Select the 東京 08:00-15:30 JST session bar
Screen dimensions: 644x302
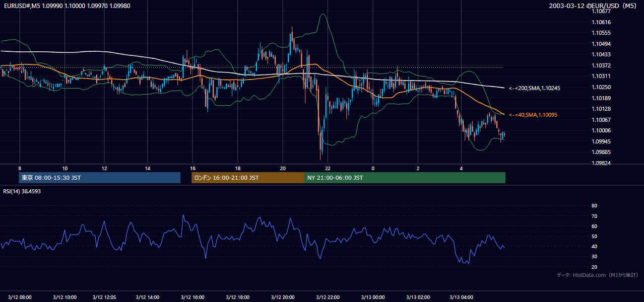tap(99, 178)
